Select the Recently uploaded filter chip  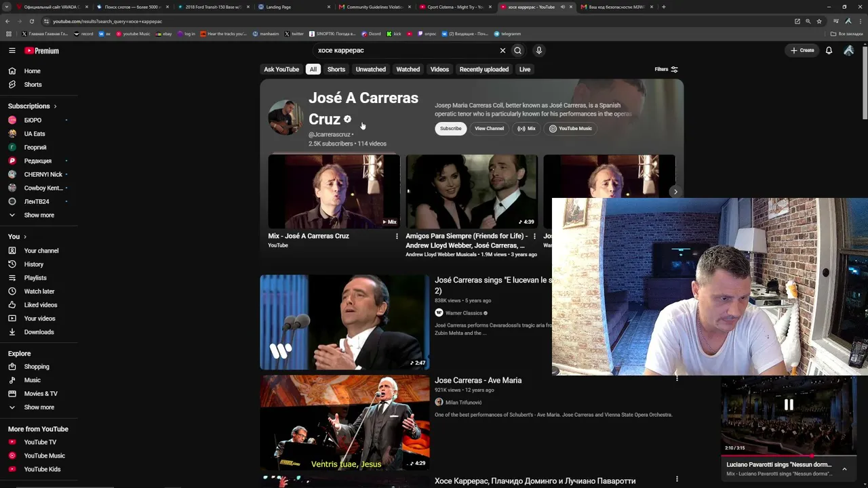pyautogui.click(x=484, y=69)
